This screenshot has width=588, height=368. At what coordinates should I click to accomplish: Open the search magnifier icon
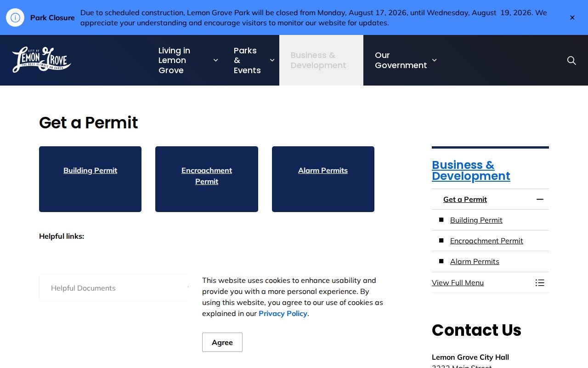(x=571, y=60)
